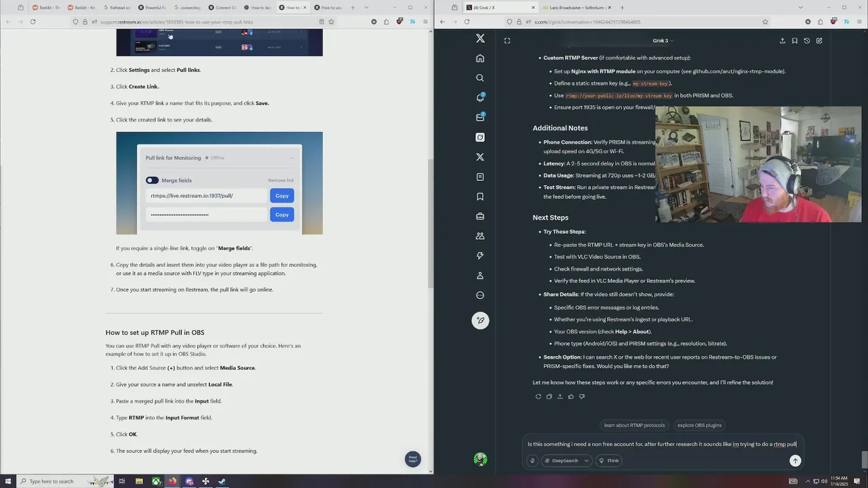
Task: Switch to Powerful tab in left browser
Action: click(x=152, y=7)
